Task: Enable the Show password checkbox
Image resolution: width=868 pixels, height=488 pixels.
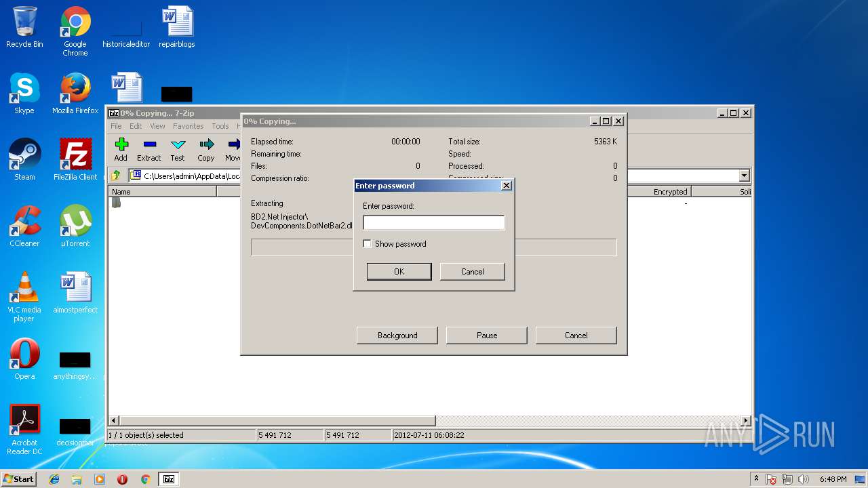Action: [x=368, y=244]
